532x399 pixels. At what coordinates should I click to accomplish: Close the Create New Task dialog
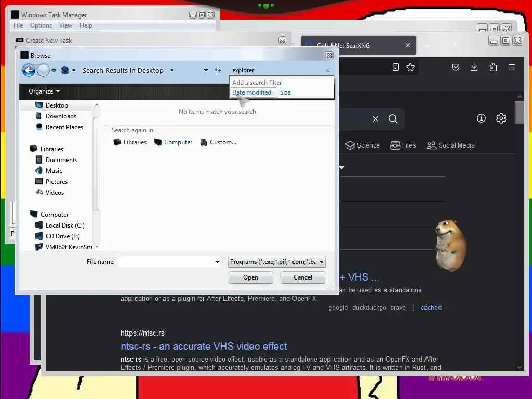(282, 40)
